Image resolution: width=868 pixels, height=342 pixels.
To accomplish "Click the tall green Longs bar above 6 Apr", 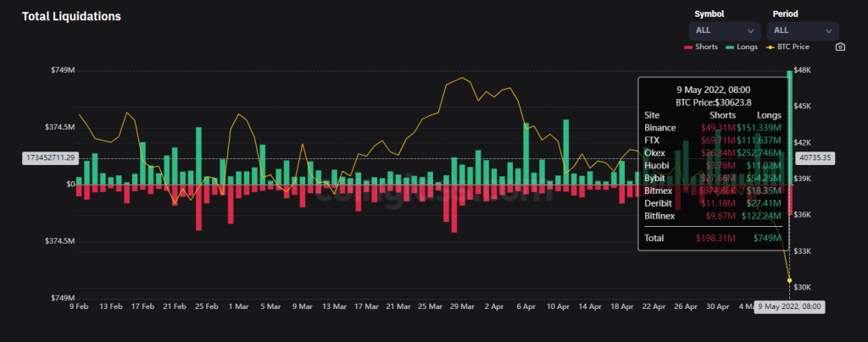I will [x=526, y=153].
